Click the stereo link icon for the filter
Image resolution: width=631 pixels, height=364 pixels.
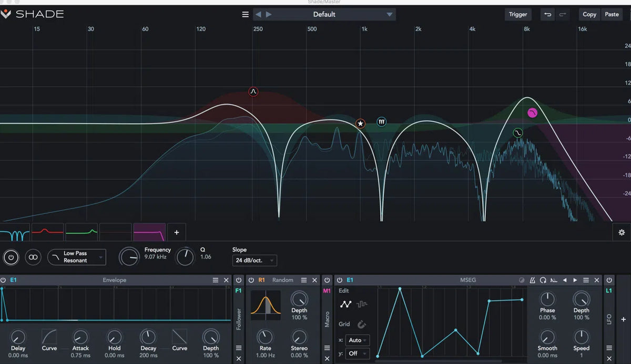(x=33, y=257)
